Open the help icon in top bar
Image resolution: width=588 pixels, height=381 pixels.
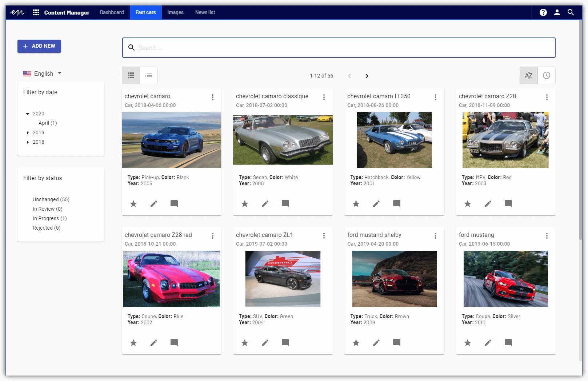(543, 12)
